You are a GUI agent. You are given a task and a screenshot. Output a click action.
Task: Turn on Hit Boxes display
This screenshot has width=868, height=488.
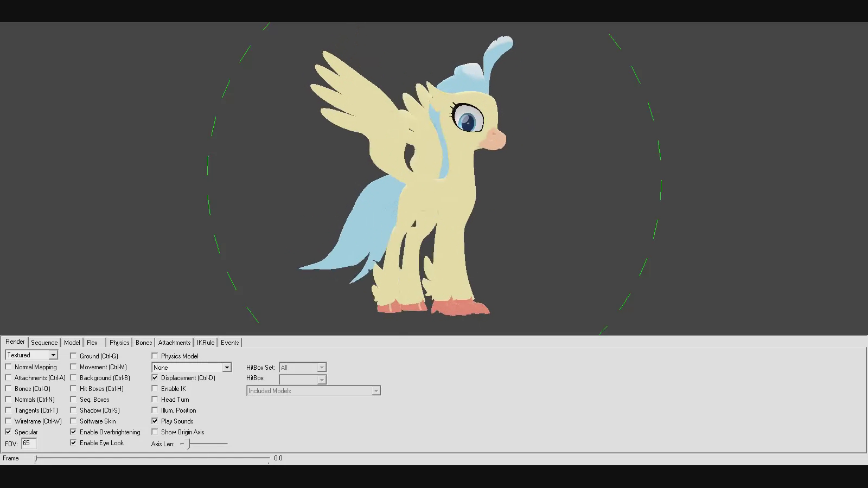pyautogui.click(x=74, y=389)
